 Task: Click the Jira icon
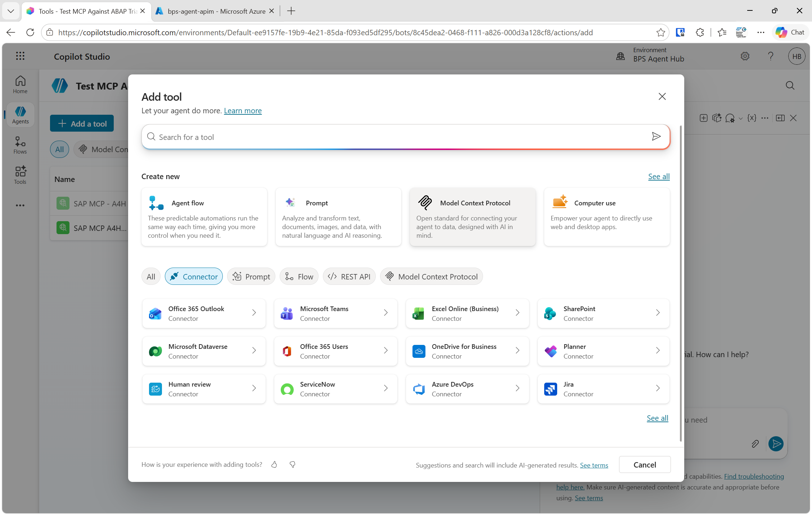coord(550,389)
